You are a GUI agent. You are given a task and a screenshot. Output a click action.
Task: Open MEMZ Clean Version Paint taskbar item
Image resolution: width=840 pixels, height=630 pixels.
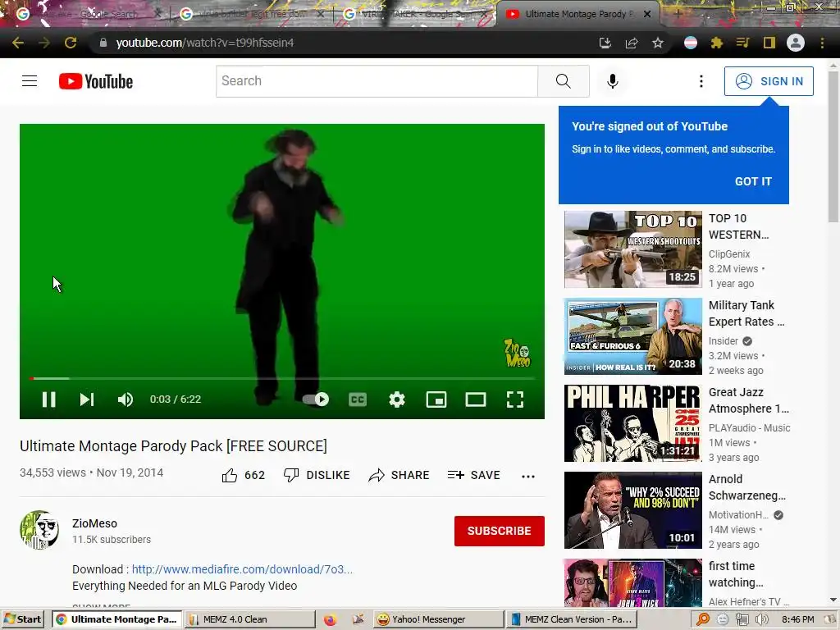pos(572,619)
